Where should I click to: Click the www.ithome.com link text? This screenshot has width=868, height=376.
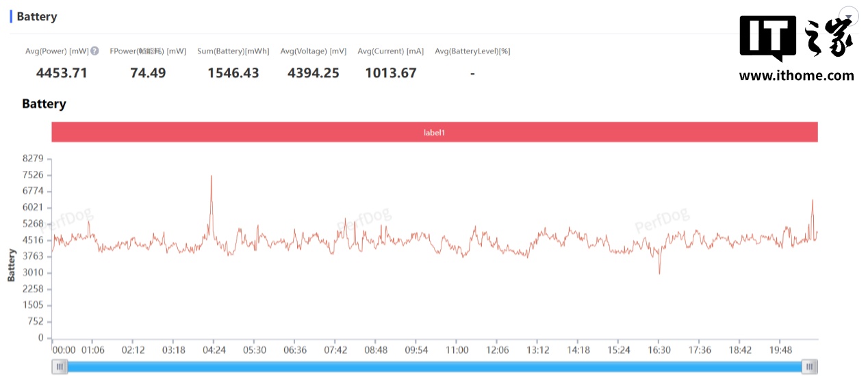(x=797, y=76)
